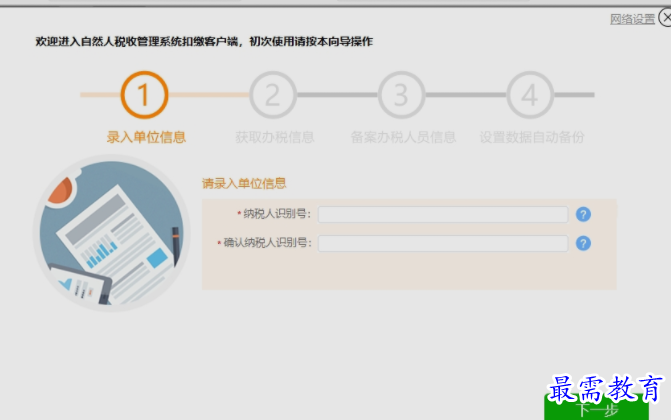Screen dimensions: 671x420
Task: Select step 1 circle in wizard
Action: pos(144,95)
